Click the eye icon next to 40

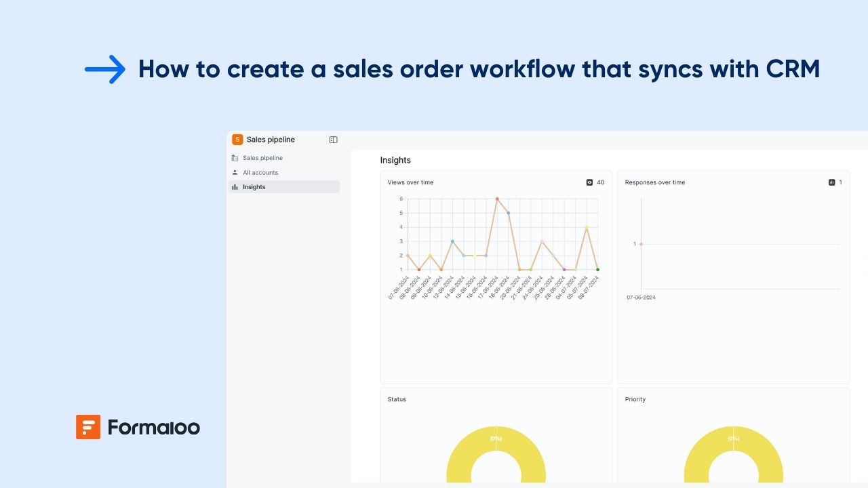[x=589, y=182]
